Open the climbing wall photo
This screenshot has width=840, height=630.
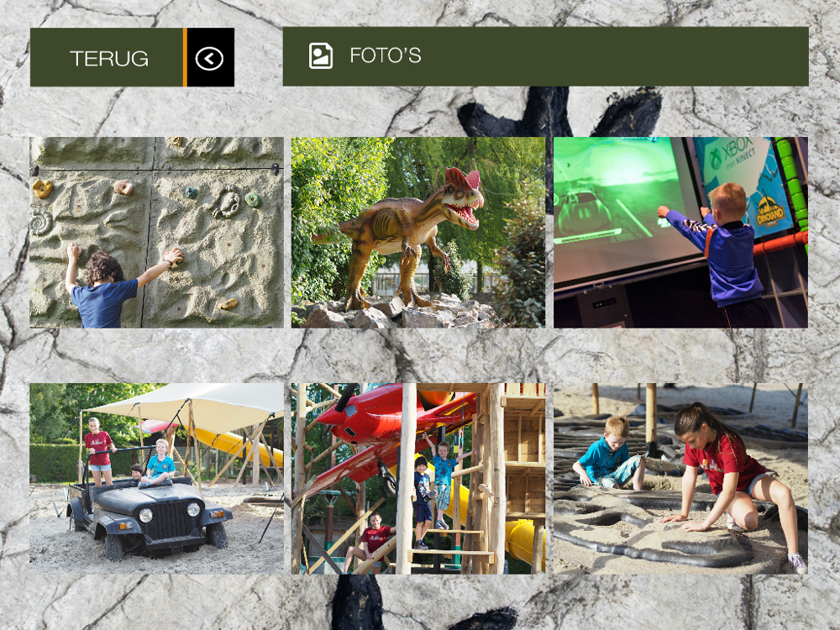tap(156, 233)
